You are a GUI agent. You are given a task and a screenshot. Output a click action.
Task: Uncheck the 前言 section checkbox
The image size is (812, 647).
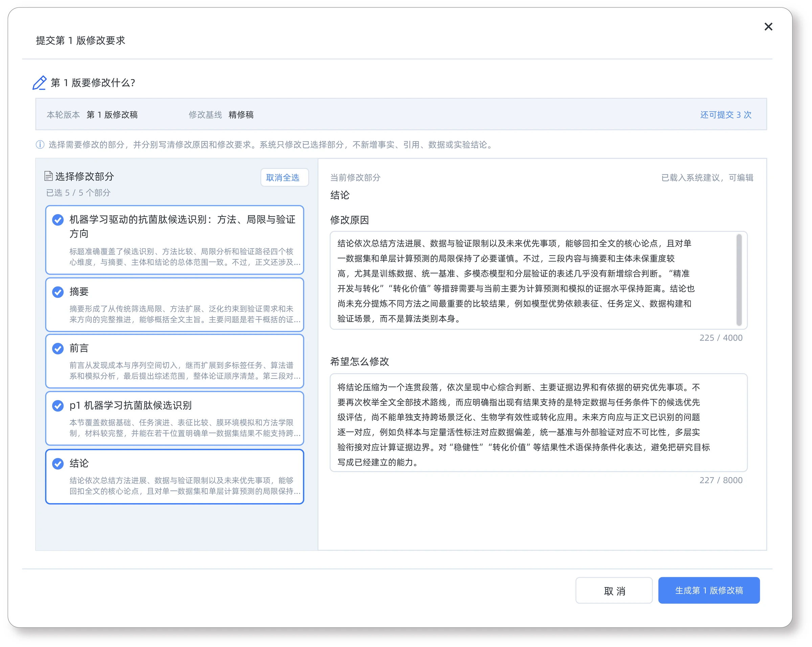pos(58,349)
